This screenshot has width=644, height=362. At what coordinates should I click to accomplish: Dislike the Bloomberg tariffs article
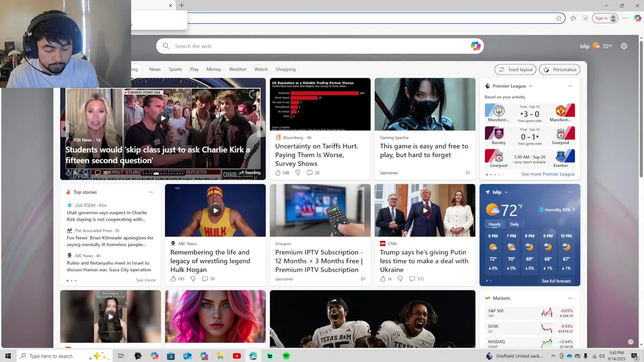click(298, 172)
